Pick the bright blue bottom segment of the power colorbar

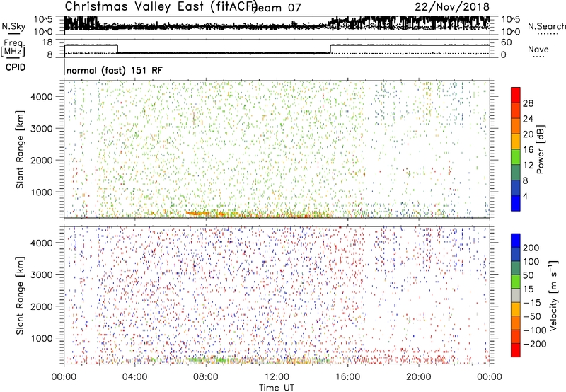click(516, 203)
